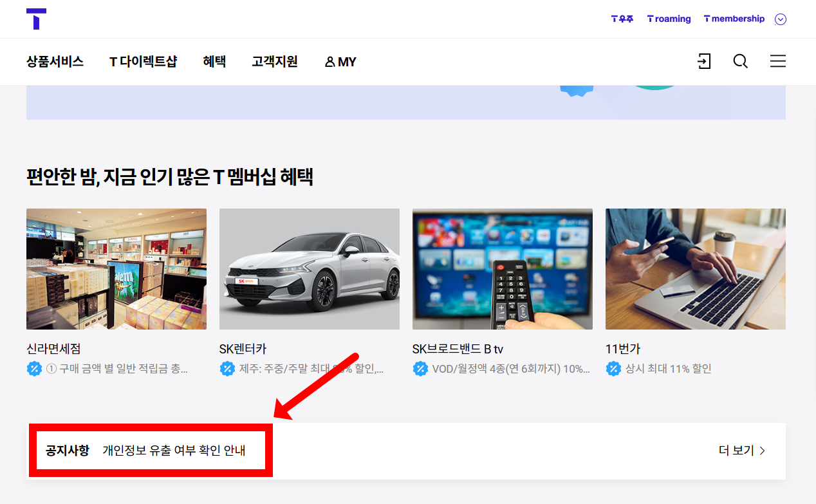
Task: Click the T logo in the header
Action: (37, 19)
